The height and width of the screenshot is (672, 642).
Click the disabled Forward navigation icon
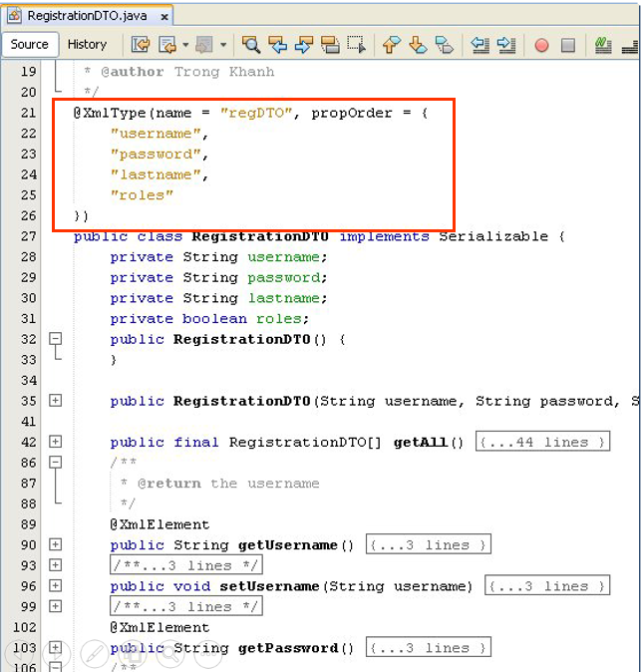click(204, 45)
